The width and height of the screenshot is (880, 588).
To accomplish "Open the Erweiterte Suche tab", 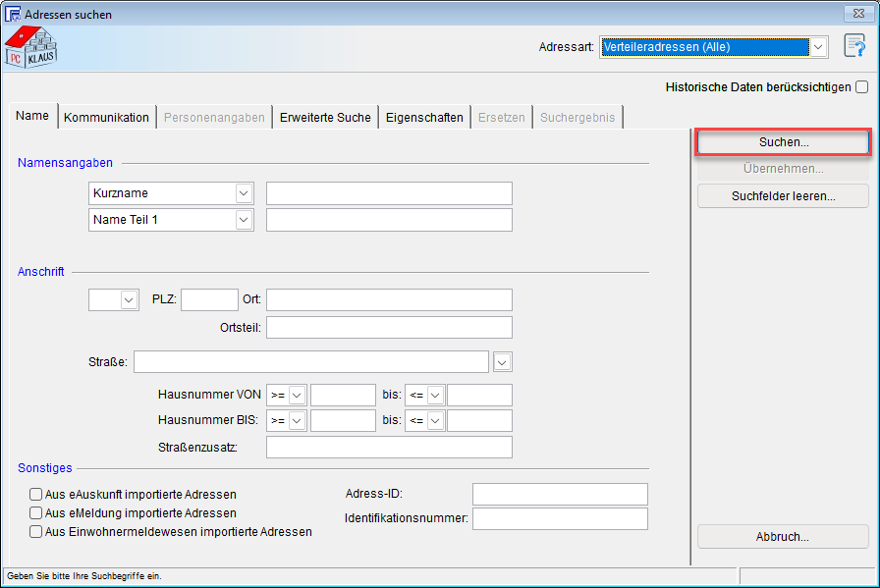I will [325, 118].
